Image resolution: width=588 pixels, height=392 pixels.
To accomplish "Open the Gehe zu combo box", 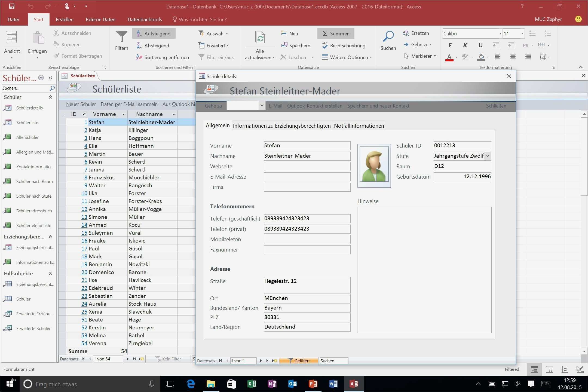I will click(262, 106).
